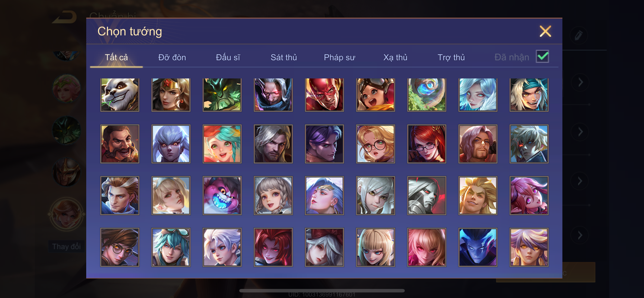Open the Sát thủ tab
Image resolution: width=644 pixels, height=298 pixels.
click(x=284, y=57)
